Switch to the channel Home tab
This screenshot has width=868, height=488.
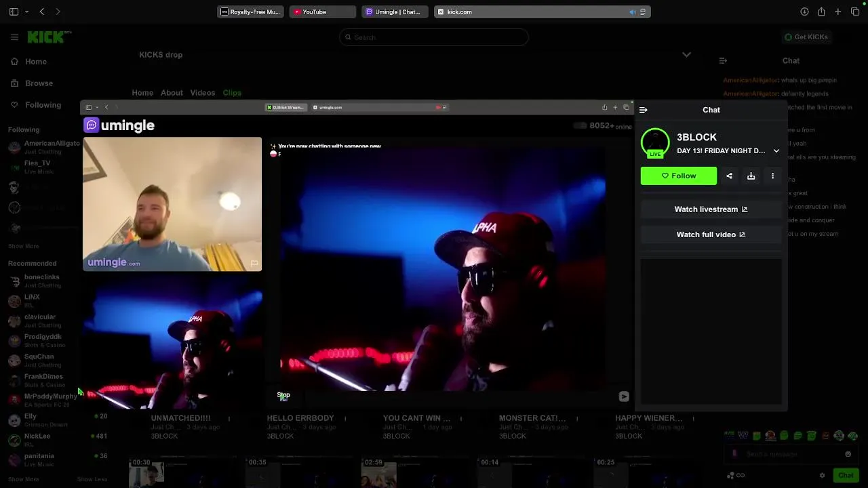click(142, 93)
